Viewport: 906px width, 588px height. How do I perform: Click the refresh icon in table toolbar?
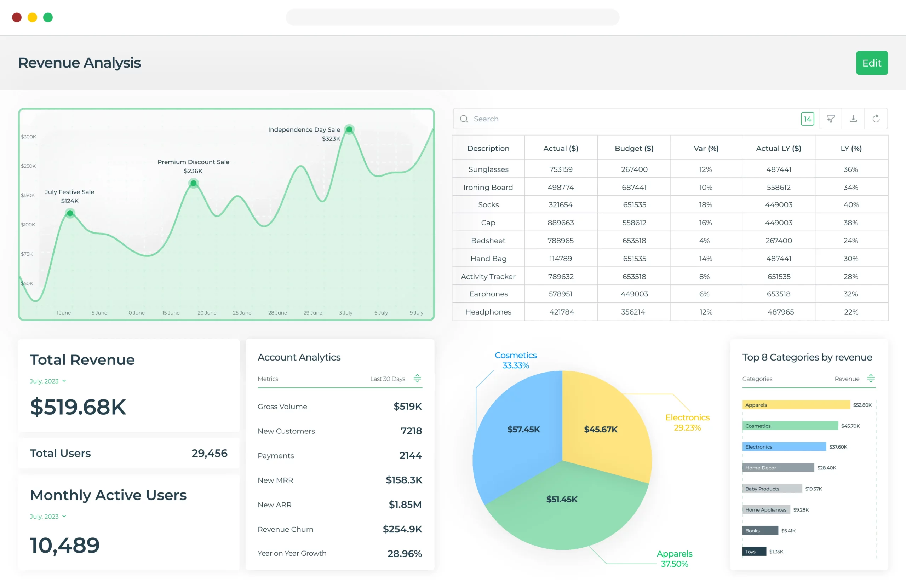point(876,119)
